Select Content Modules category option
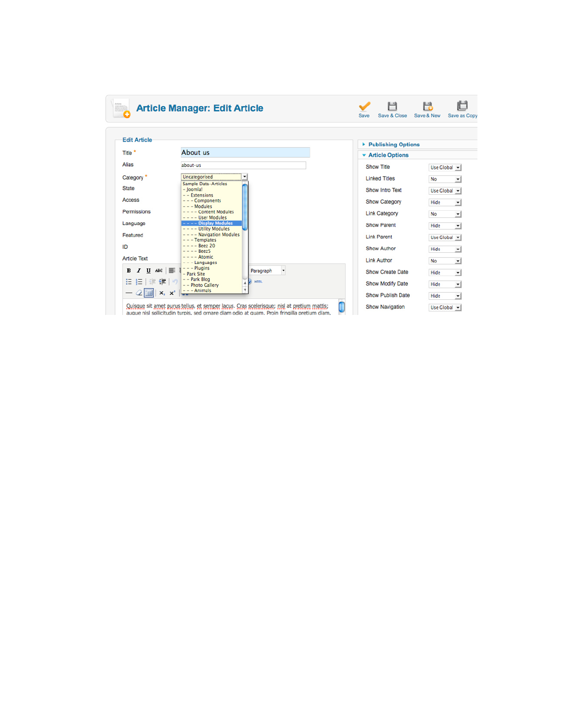Image resolution: width=582 pixels, height=728 pixels. 212,212
